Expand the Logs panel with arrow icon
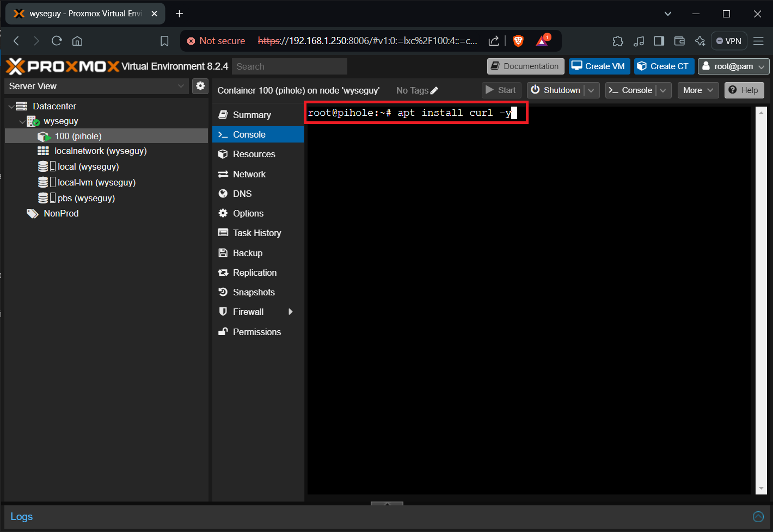 point(758,517)
